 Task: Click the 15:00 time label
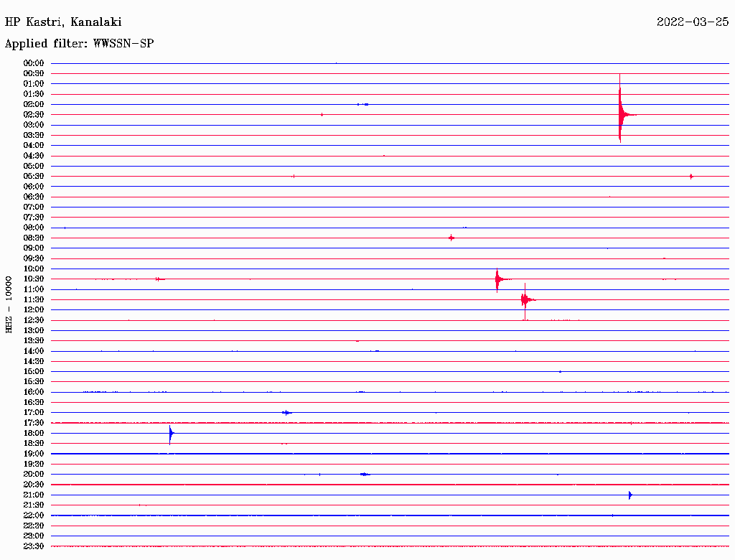[x=34, y=371]
